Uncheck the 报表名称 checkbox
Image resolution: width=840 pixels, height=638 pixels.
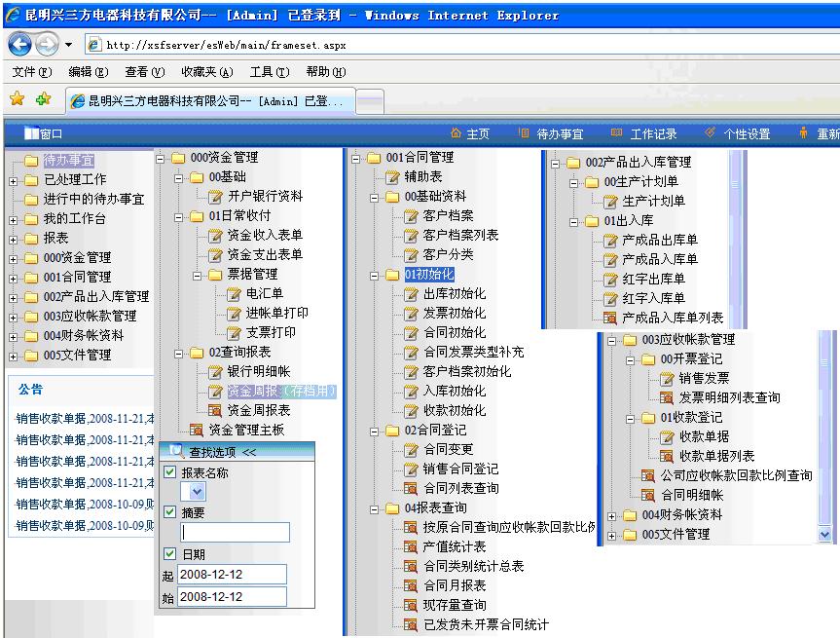(169, 472)
